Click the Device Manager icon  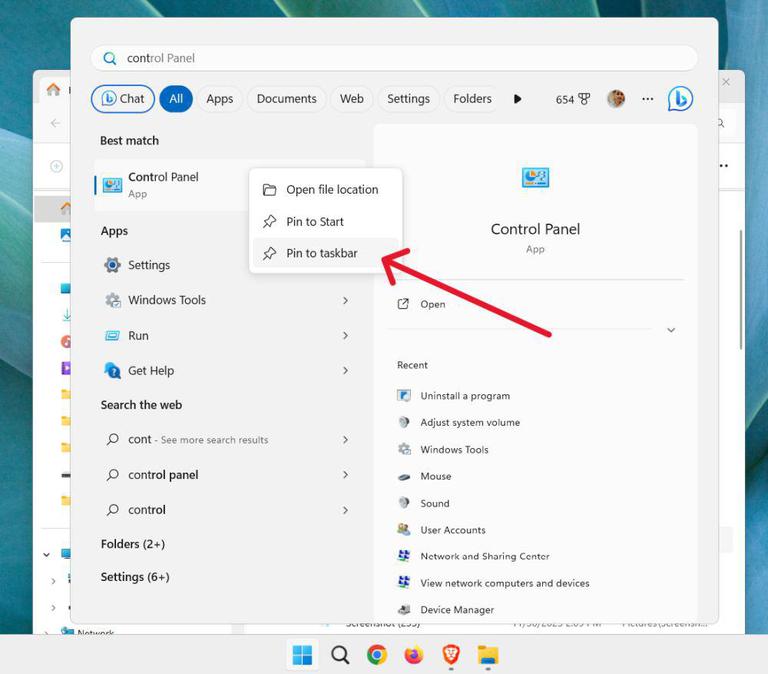[404, 610]
